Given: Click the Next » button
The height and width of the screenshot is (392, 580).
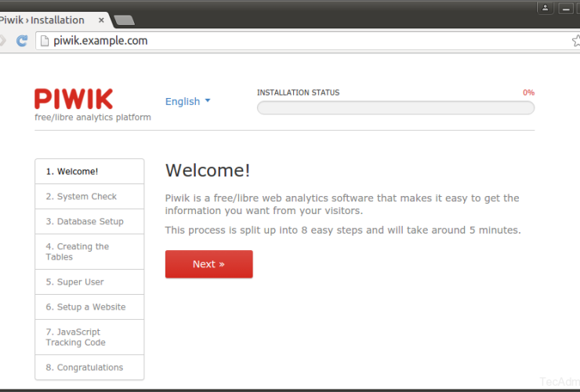Looking at the screenshot, I should 208,264.
